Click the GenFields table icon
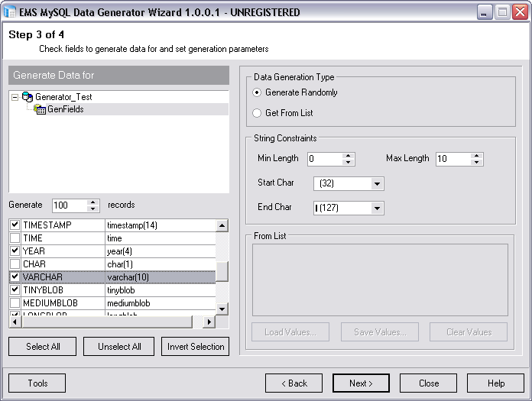The image size is (532, 401). pyautogui.click(x=40, y=109)
